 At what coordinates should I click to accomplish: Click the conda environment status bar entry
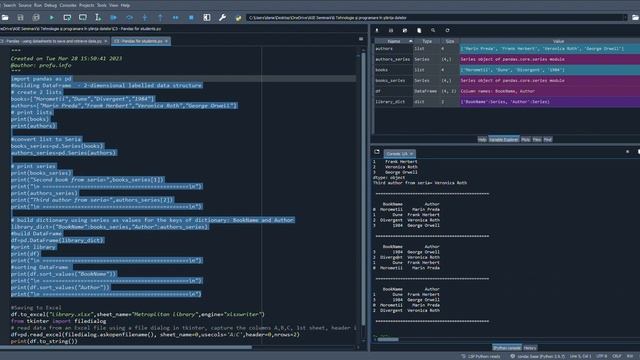tap(538, 356)
